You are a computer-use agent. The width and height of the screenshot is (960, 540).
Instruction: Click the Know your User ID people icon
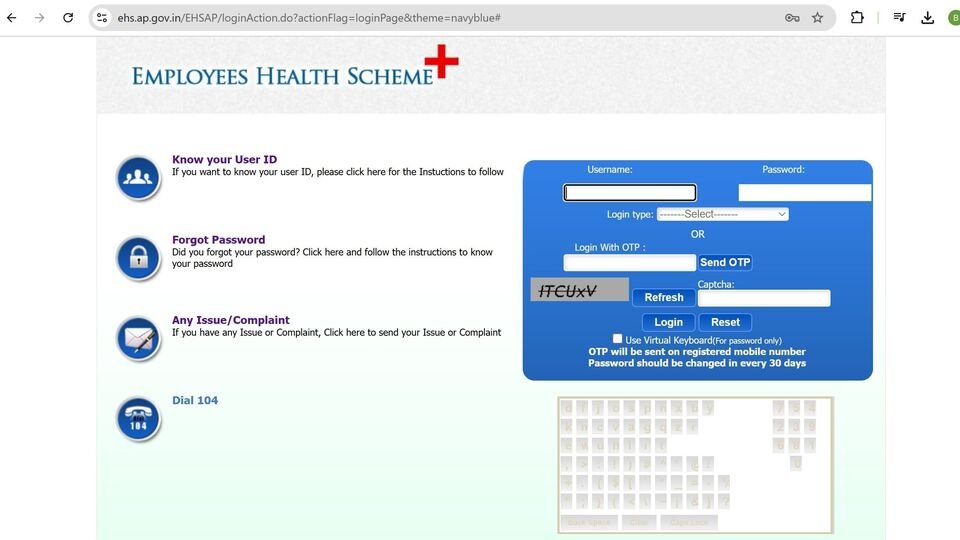138,178
